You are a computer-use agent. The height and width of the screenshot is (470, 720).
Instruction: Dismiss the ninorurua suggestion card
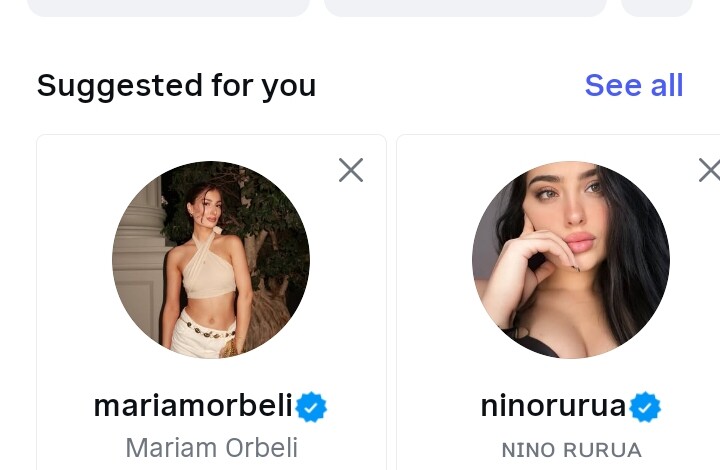pyautogui.click(x=708, y=171)
